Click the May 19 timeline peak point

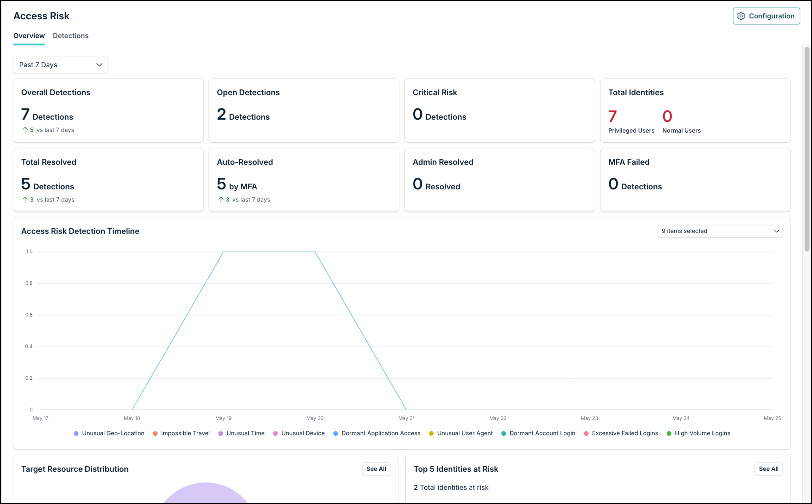pyautogui.click(x=223, y=252)
